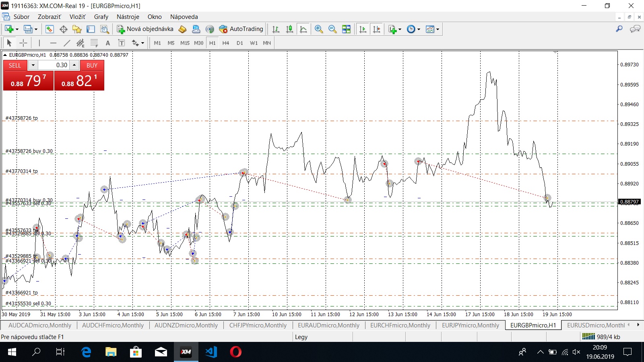Click the AutoTrading button
Viewport: 644px width, 362px height.
(x=241, y=29)
